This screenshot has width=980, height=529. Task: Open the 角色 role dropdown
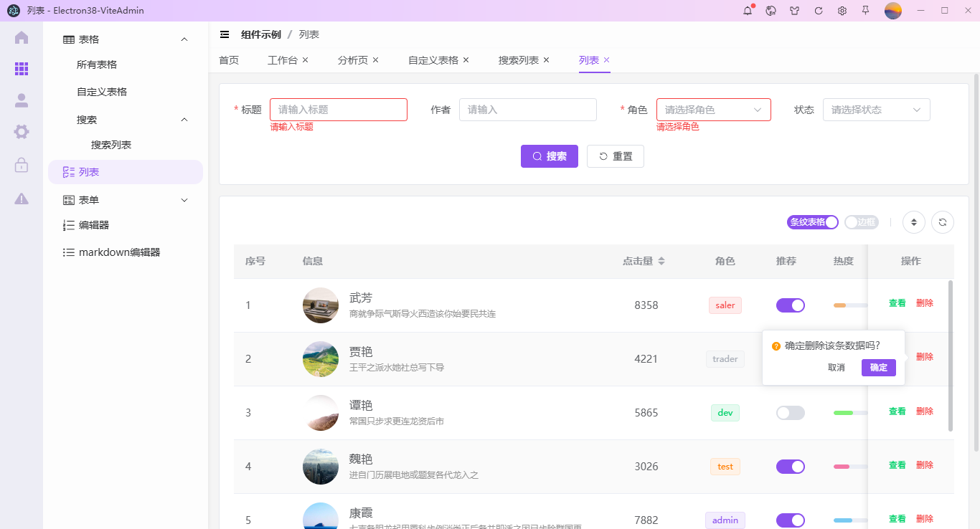coord(713,109)
